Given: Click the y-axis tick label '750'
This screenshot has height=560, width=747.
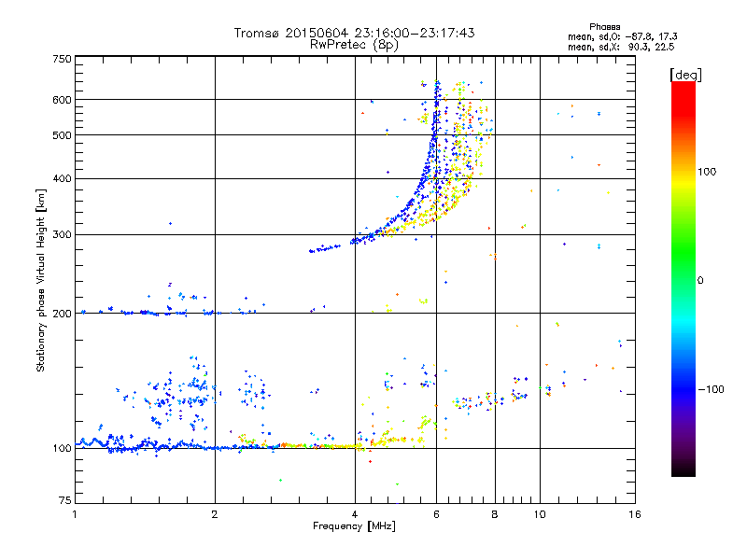Looking at the screenshot, I should click(x=62, y=60).
